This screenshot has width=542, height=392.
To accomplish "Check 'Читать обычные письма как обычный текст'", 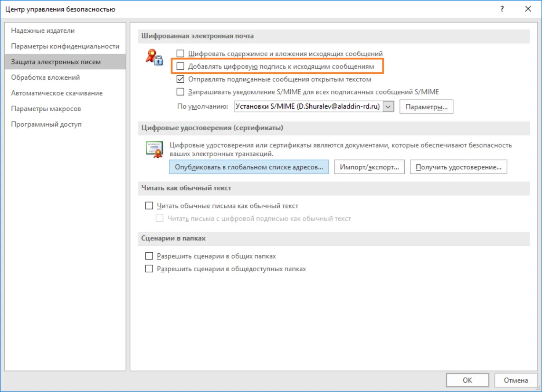I will click(x=149, y=206).
